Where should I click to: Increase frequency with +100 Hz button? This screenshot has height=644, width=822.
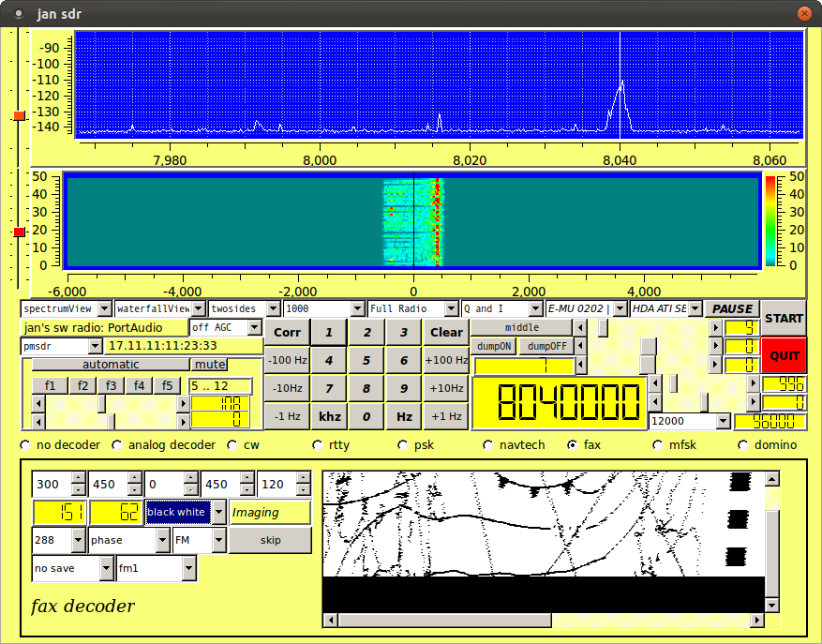pyautogui.click(x=446, y=360)
